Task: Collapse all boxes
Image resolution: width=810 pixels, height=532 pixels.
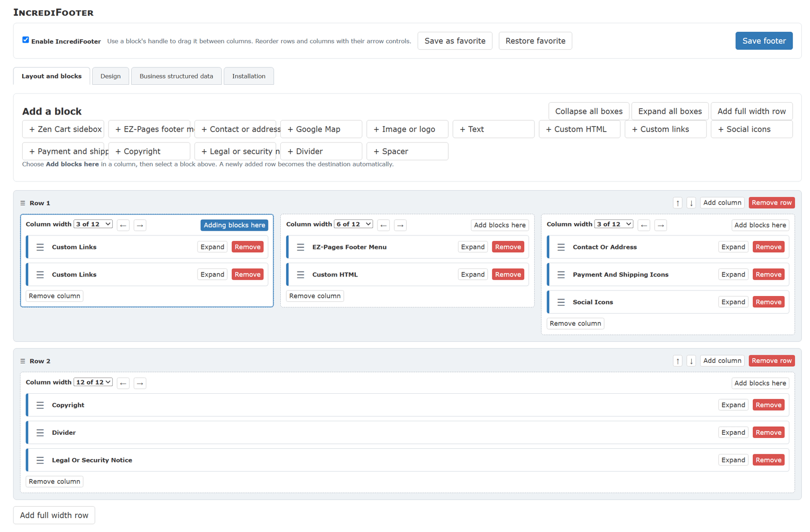Action: [x=589, y=111]
